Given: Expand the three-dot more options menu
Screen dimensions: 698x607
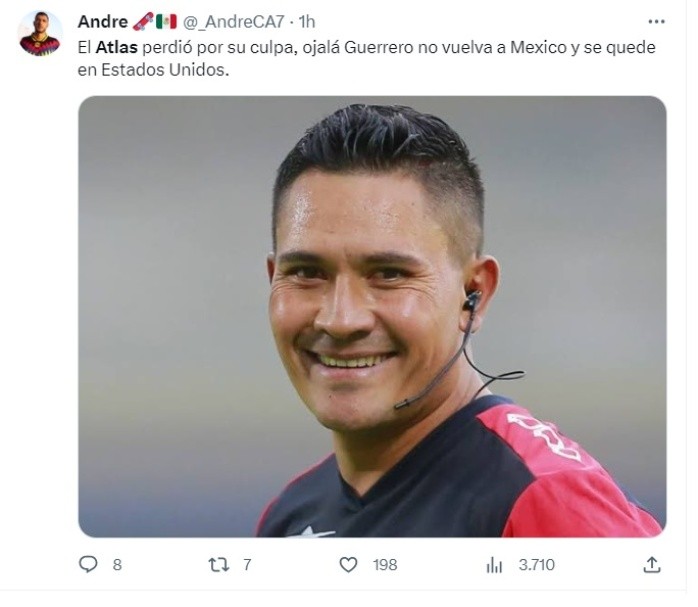Looking at the screenshot, I should coord(657,21).
